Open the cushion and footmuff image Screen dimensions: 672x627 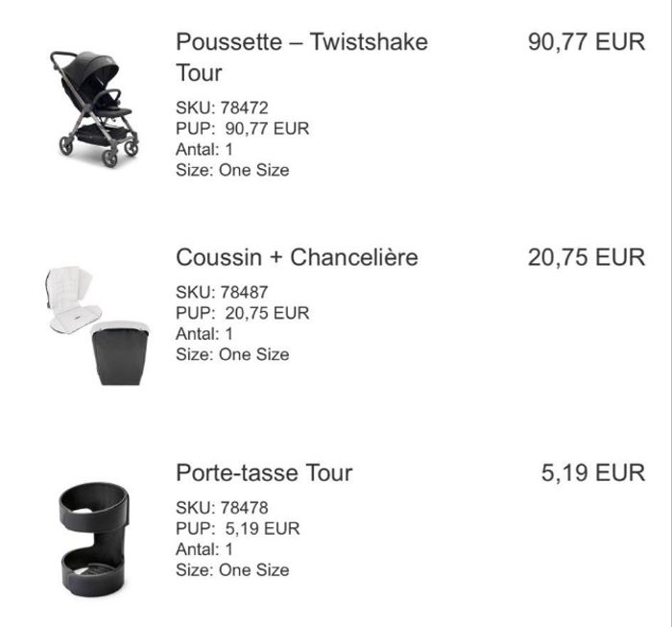tap(98, 325)
